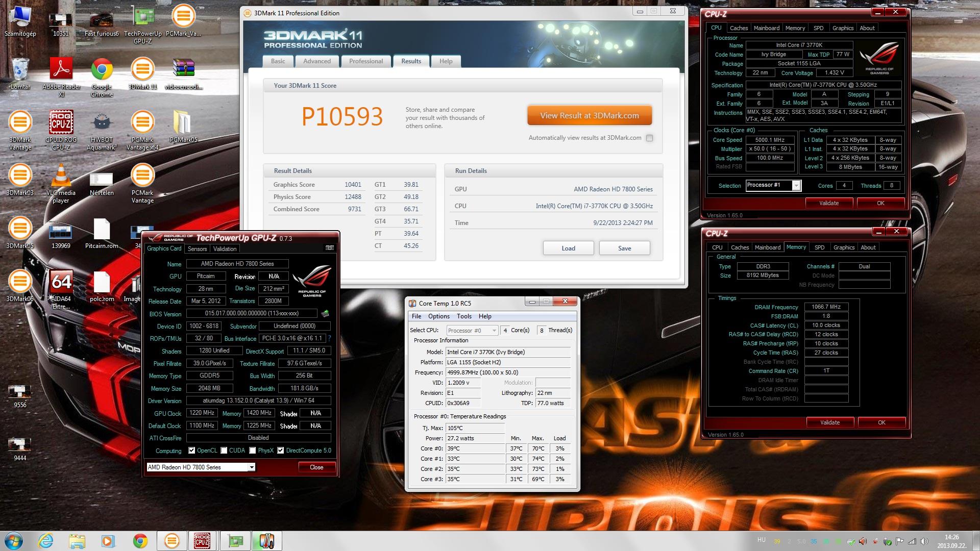The width and height of the screenshot is (980, 551).
Task: Open the PCMark05 folder on the desktop
Action: point(183,127)
